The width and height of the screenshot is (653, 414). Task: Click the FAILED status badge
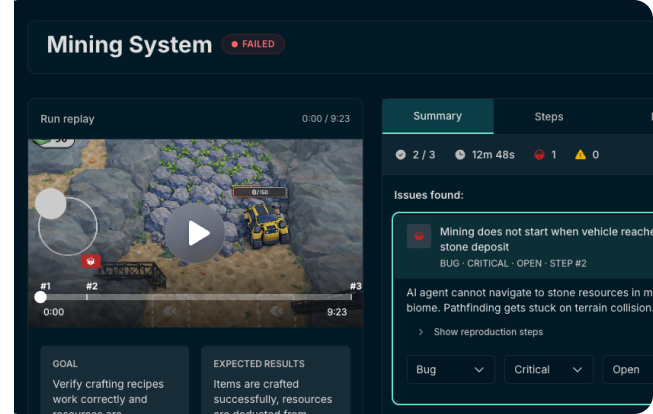[253, 44]
